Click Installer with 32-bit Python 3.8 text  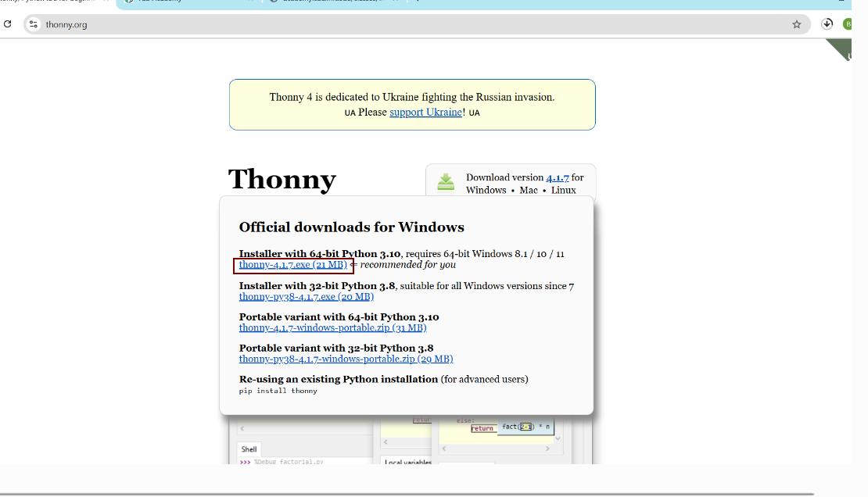tap(317, 285)
